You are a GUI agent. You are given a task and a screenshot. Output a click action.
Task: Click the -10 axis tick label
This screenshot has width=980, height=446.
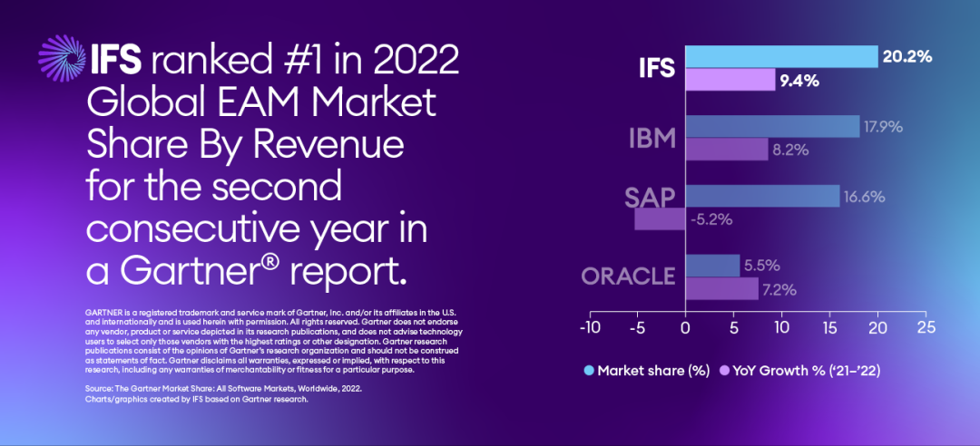click(589, 328)
